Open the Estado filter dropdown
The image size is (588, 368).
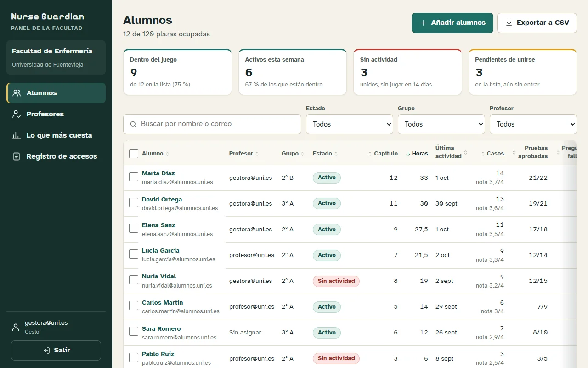[x=350, y=124]
